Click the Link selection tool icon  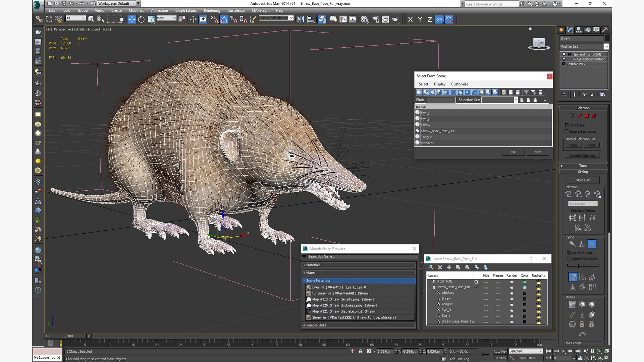point(39,19)
